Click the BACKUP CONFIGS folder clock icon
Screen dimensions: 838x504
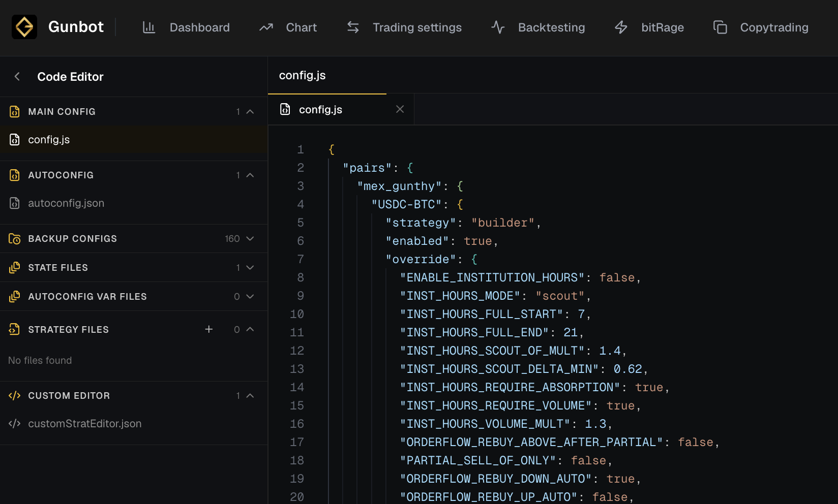15,239
